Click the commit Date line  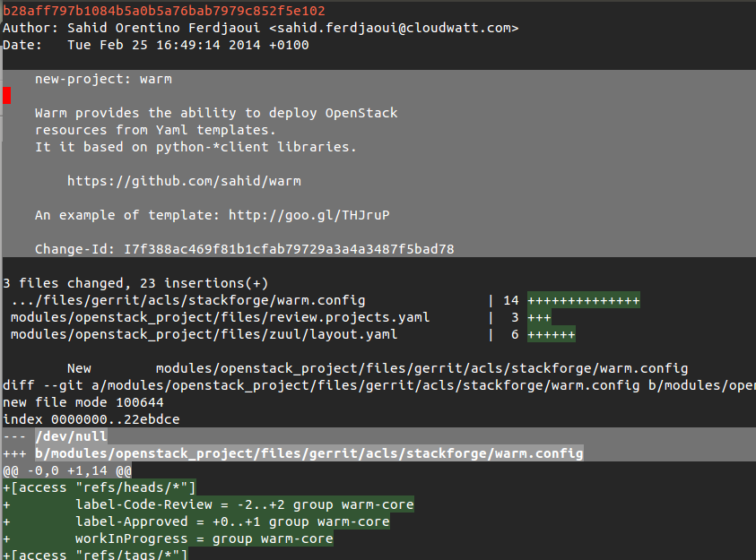tap(156, 45)
